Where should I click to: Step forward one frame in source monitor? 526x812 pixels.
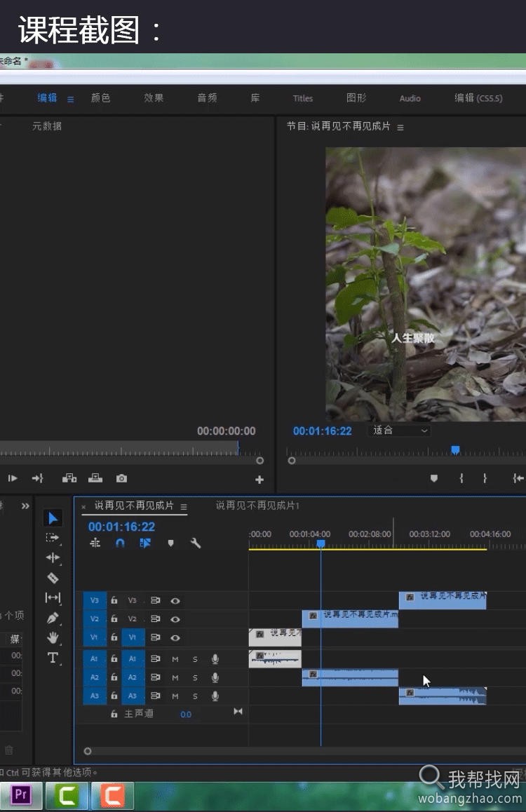[13, 478]
